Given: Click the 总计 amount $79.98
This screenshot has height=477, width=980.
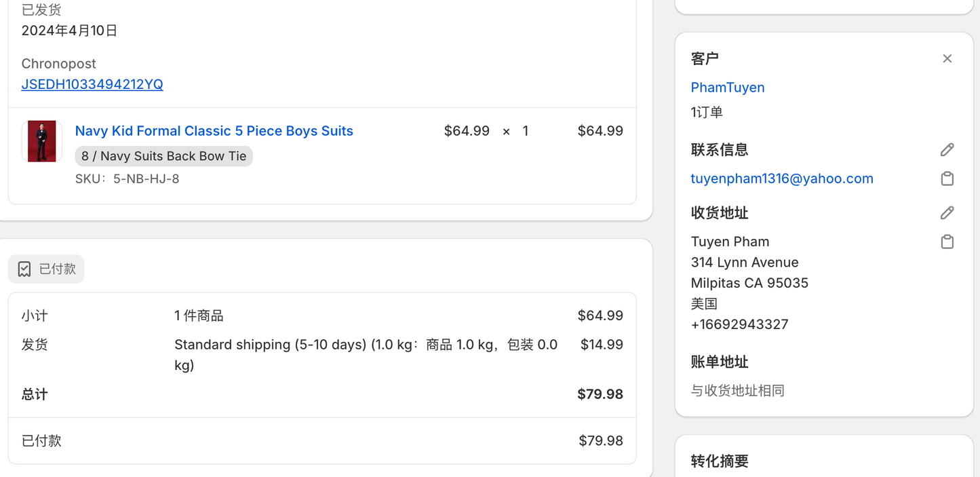Looking at the screenshot, I should pos(600,394).
